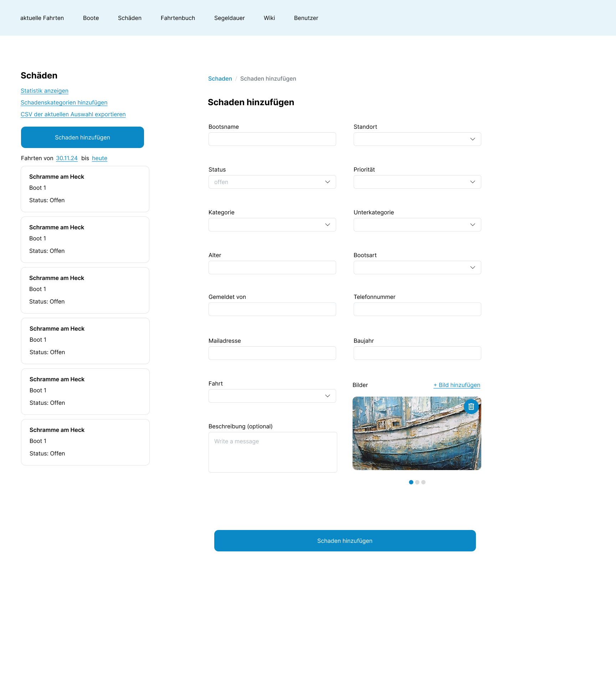
Task: Click into the Bootsname input field
Action: tap(272, 139)
